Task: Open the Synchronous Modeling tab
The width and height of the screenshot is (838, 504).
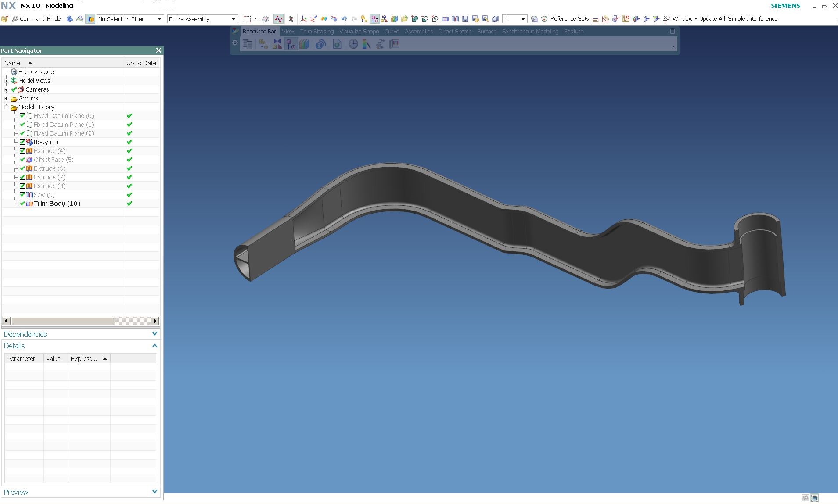Action: (x=530, y=32)
